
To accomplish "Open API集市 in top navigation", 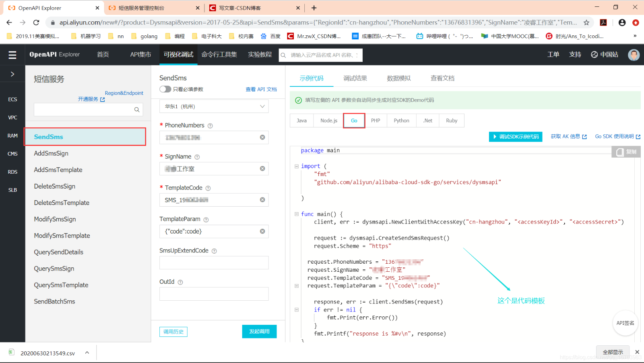I will (x=140, y=55).
